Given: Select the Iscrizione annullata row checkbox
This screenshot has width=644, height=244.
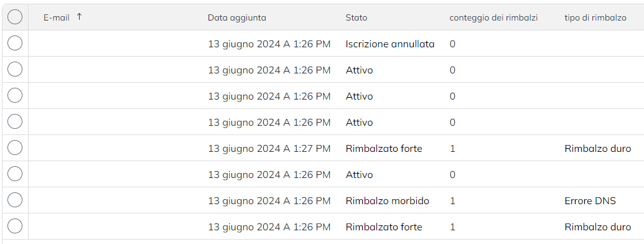Looking at the screenshot, I should [15, 43].
